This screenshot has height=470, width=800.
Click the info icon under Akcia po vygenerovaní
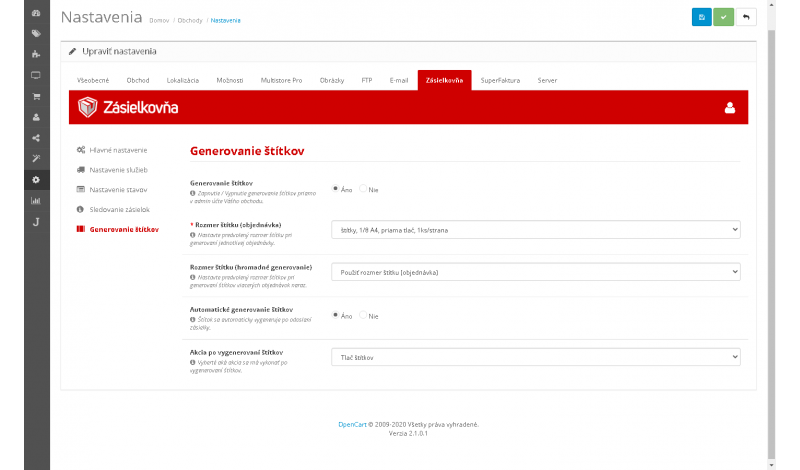(192, 363)
